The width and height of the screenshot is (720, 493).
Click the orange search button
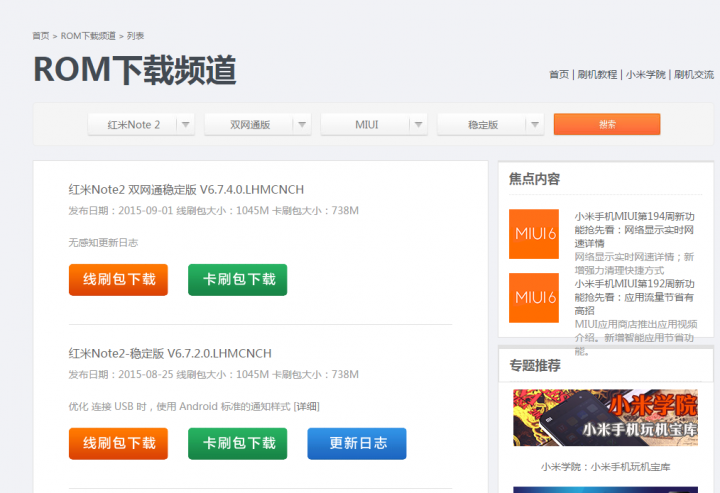click(607, 124)
